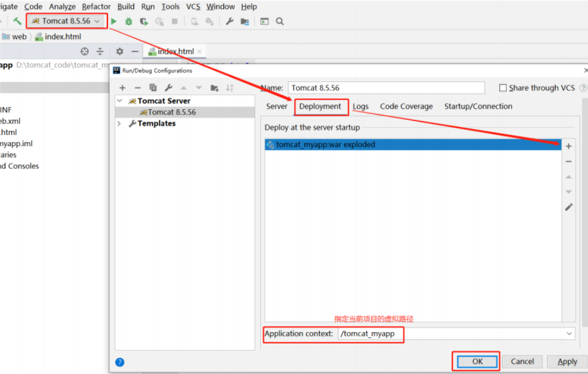Run Tomcat with the green play icon
The image size is (588, 374).
(x=114, y=22)
